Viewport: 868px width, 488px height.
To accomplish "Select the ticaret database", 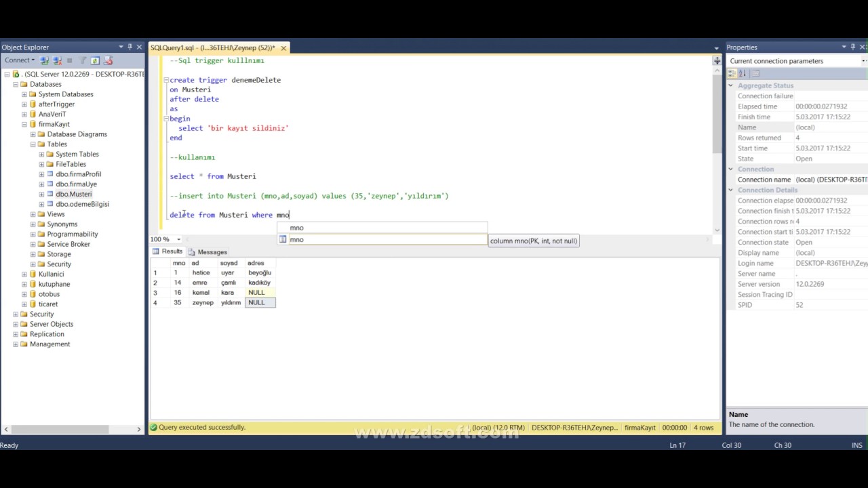I will click(48, 304).
